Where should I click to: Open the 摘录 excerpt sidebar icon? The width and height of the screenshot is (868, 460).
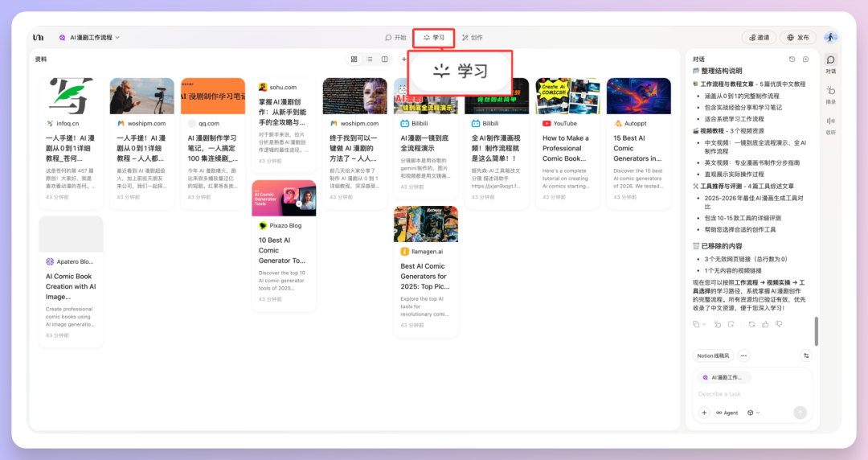tap(830, 93)
